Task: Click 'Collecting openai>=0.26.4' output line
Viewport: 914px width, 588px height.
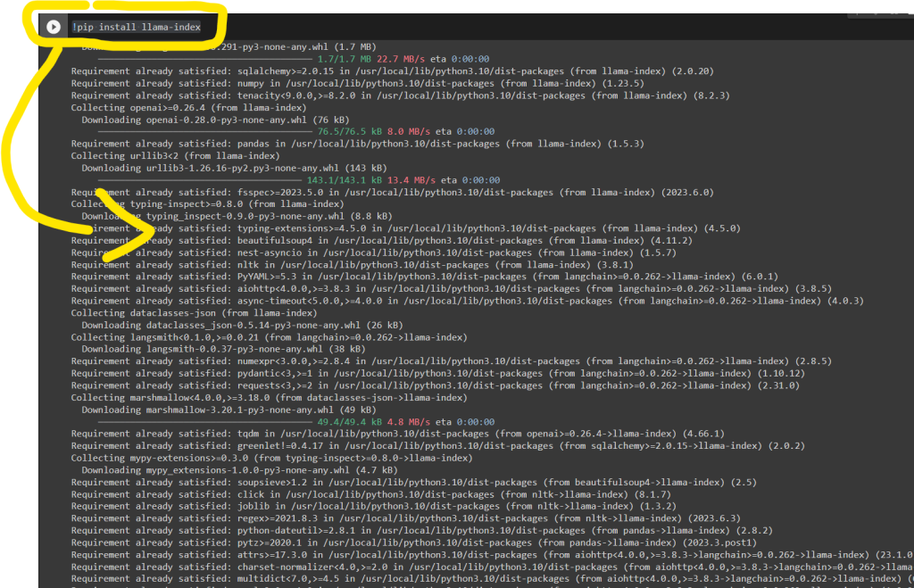Action: [188, 108]
